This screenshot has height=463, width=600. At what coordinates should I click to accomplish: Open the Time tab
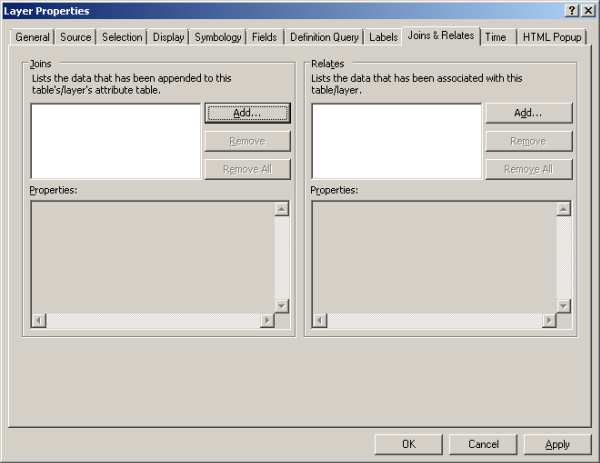pos(496,37)
